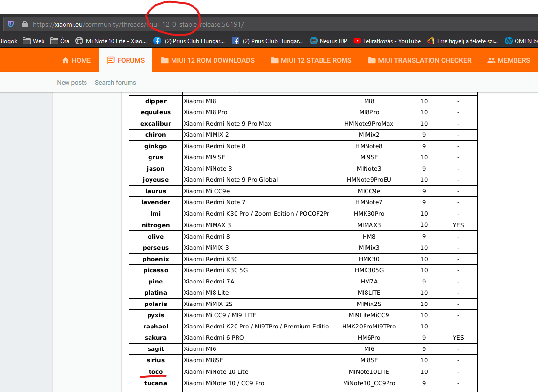Click the jason codename cell
Viewport: 538px width, 392px height.
155,169
